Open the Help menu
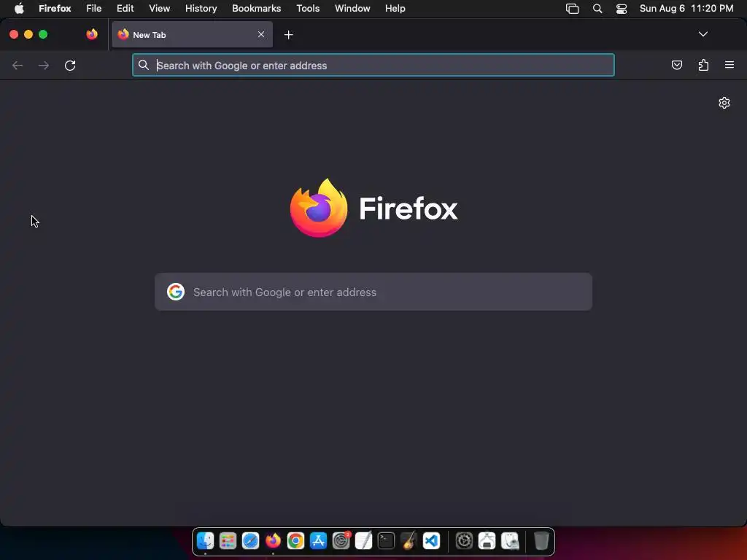The image size is (747, 560). 395,8
